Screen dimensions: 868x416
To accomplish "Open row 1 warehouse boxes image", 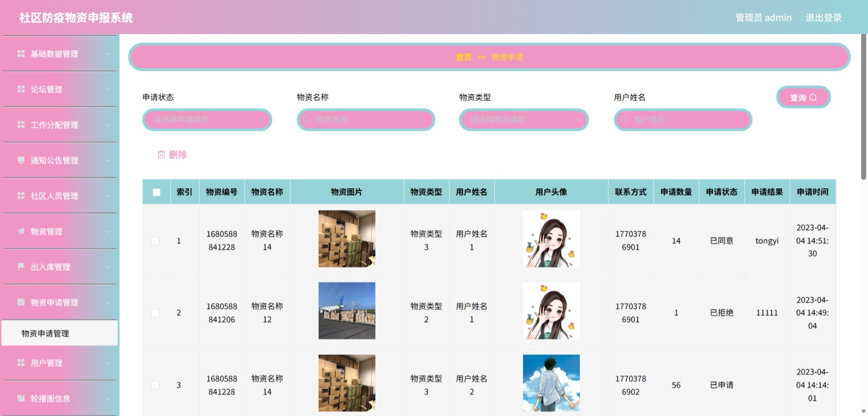I will (x=347, y=239).
